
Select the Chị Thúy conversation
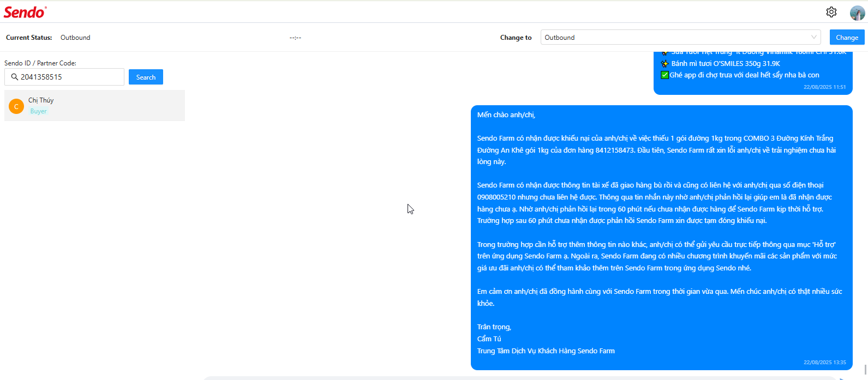pos(94,106)
